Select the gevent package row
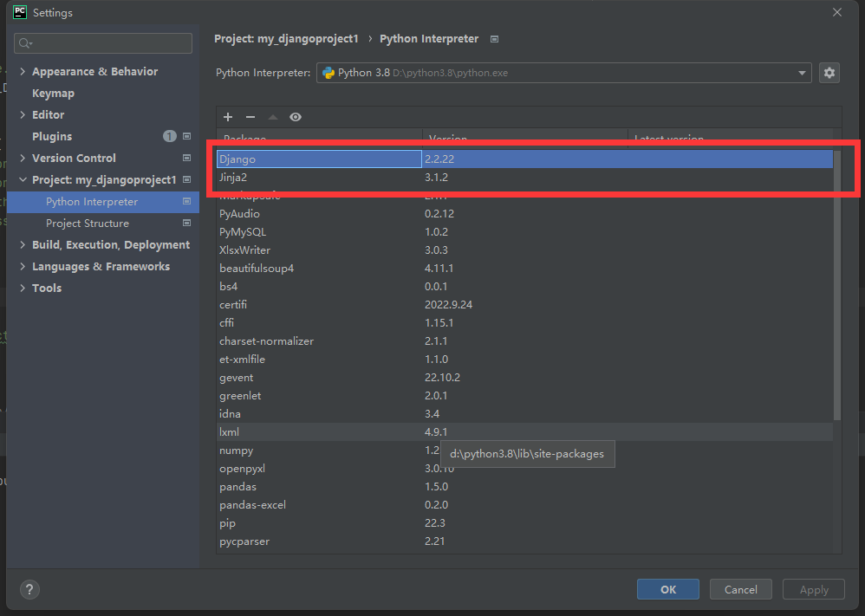The height and width of the screenshot is (616, 865). point(524,377)
